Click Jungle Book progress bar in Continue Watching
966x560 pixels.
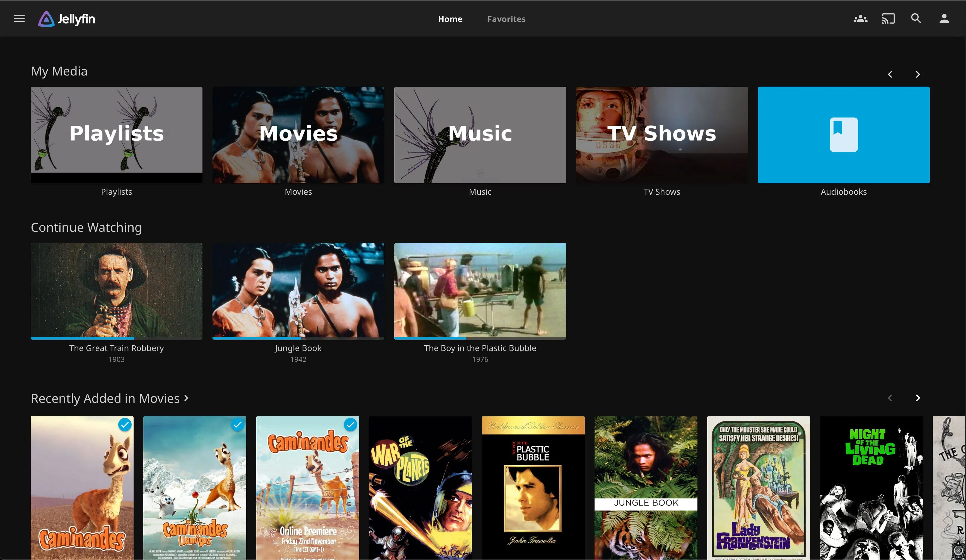point(298,338)
